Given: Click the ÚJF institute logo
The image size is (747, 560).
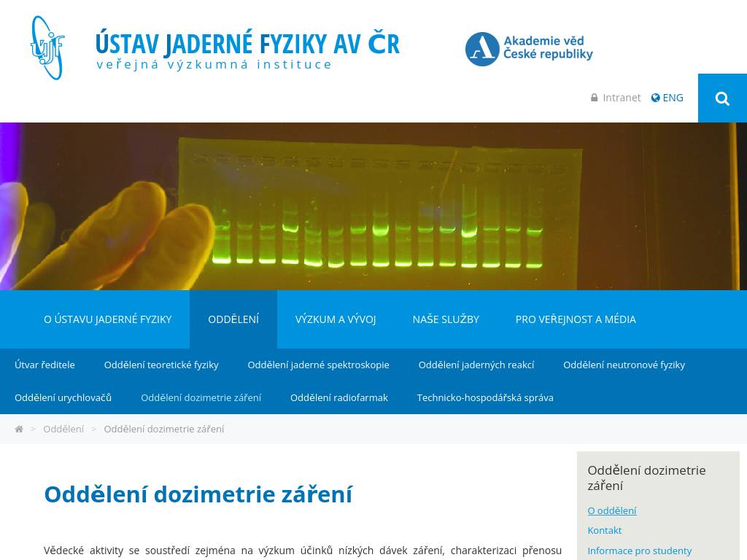Looking at the screenshot, I should (x=47, y=48).
